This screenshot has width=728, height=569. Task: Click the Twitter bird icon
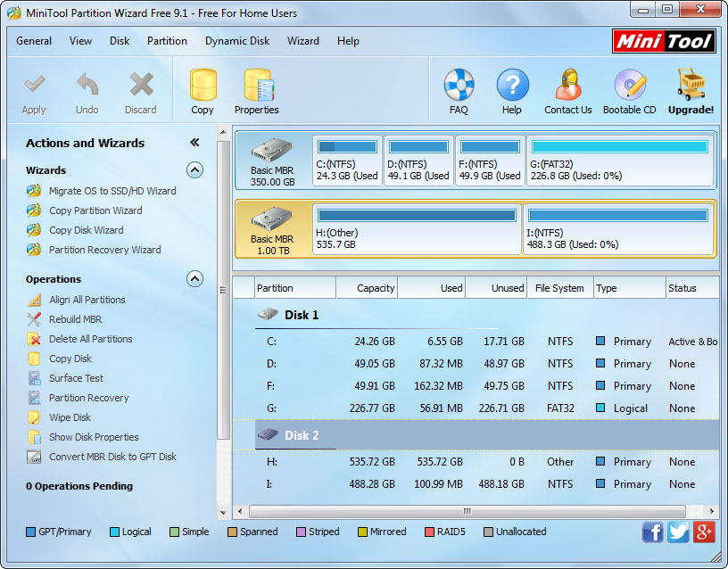tap(679, 532)
